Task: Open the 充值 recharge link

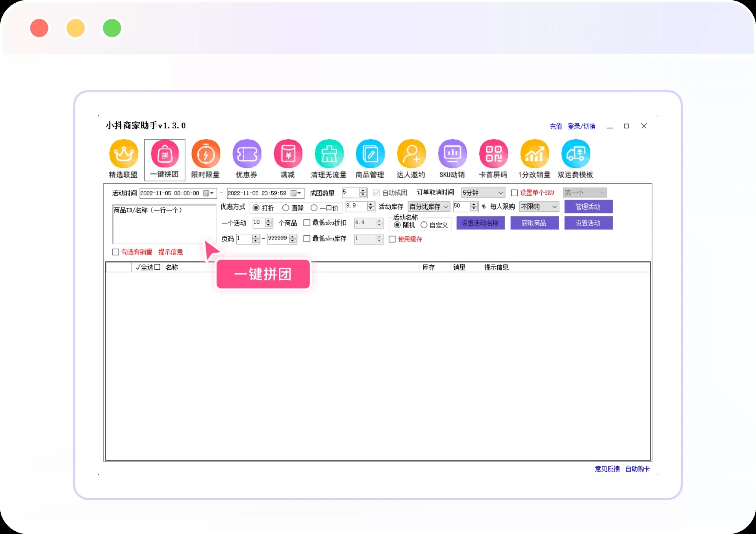Action: (x=556, y=127)
